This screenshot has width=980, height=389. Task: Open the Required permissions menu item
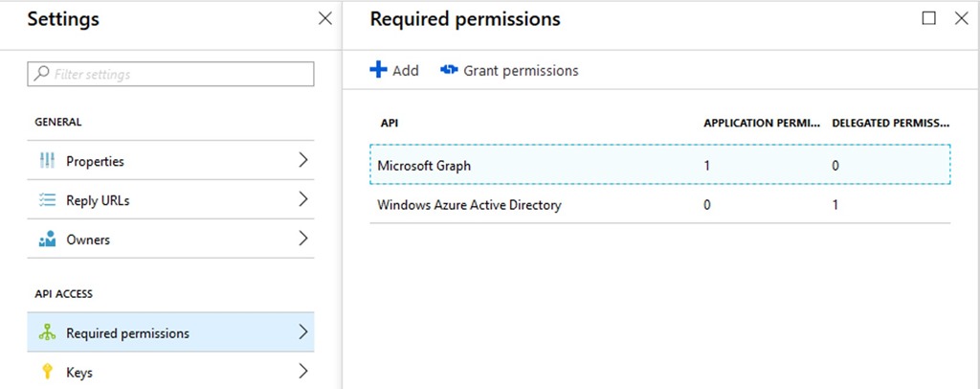[x=127, y=333]
